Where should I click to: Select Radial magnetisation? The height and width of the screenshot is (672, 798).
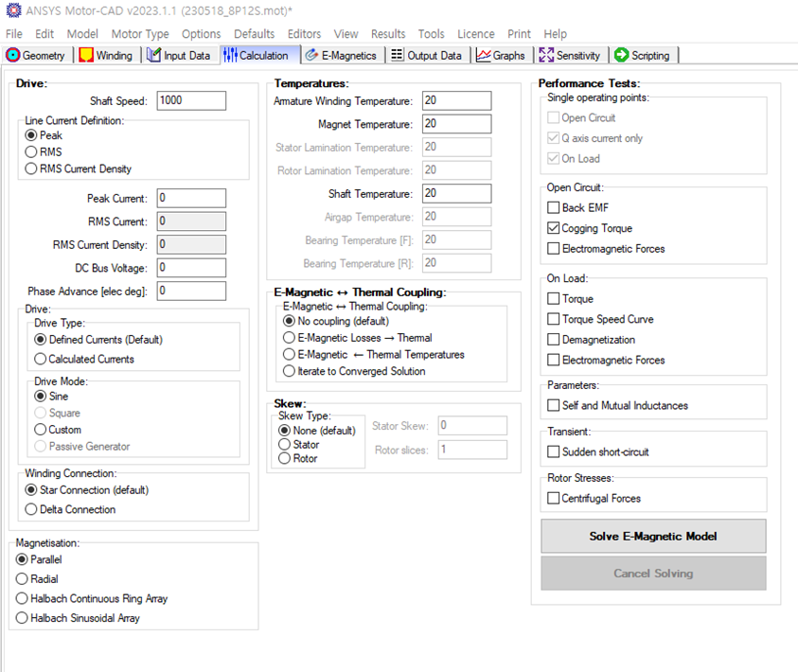point(22,579)
